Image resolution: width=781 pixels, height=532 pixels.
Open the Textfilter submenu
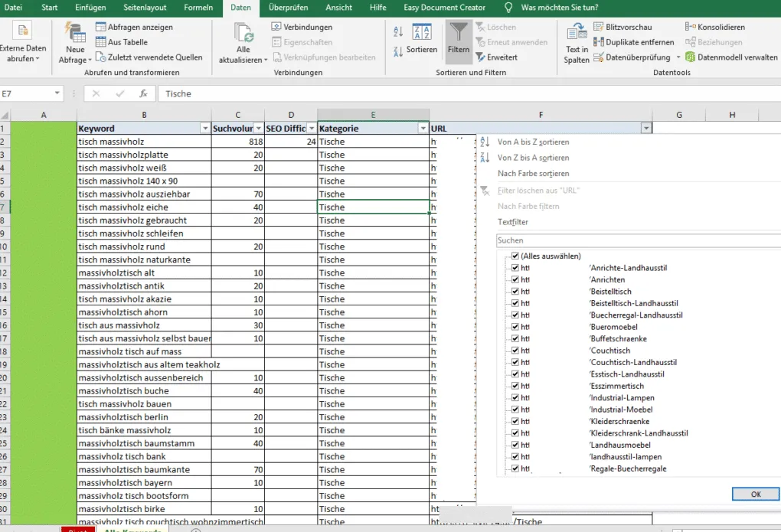pos(512,222)
